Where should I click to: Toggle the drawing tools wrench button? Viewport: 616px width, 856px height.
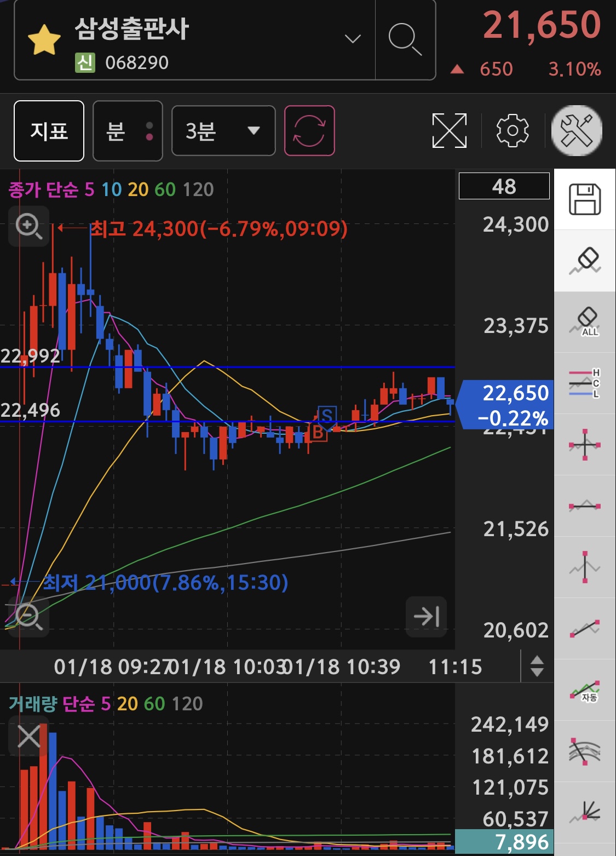(x=577, y=131)
